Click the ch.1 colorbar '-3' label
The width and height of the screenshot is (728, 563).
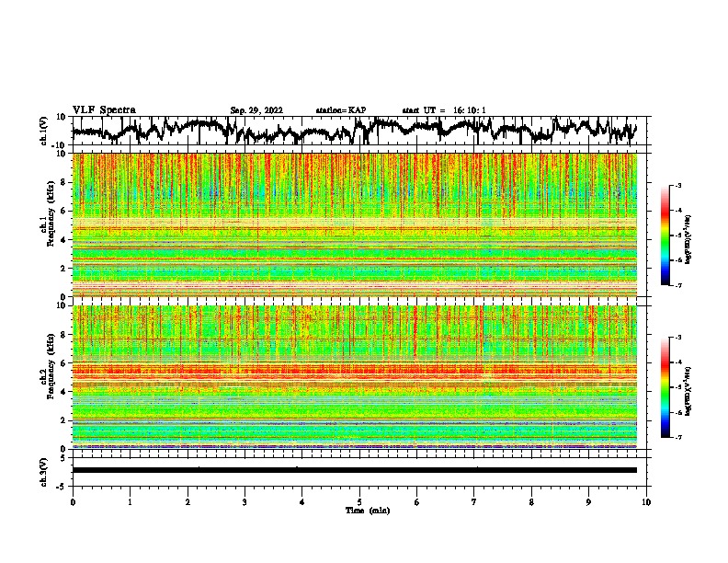point(677,185)
